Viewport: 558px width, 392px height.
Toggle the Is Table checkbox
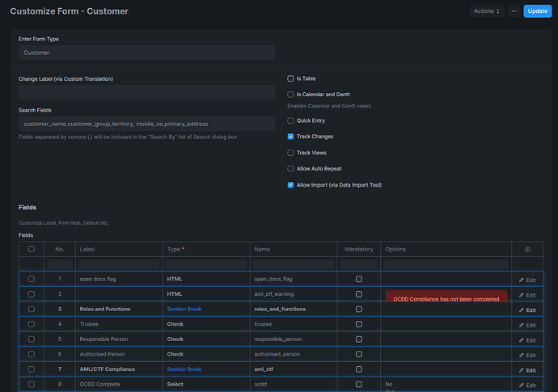290,78
